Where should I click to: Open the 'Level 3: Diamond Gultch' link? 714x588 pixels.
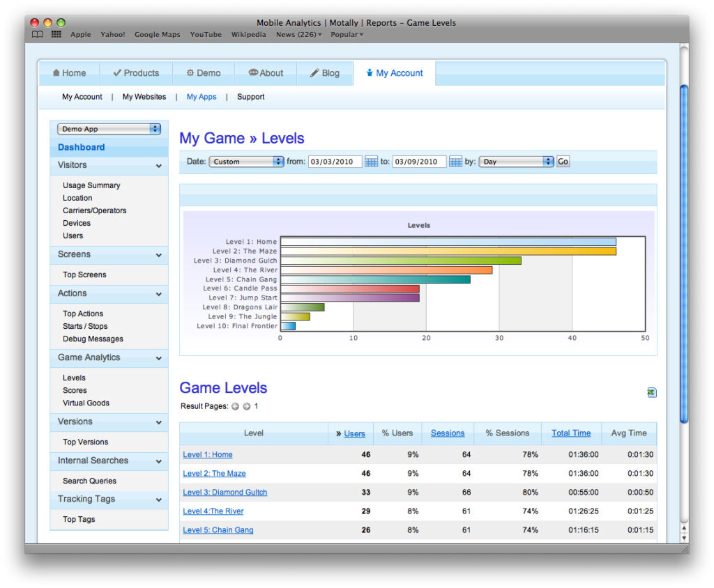click(x=225, y=493)
